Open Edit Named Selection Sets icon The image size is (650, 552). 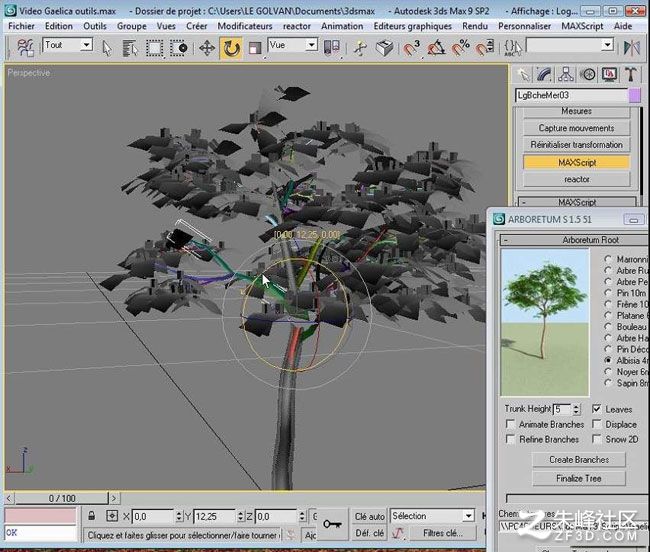click(513, 48)
